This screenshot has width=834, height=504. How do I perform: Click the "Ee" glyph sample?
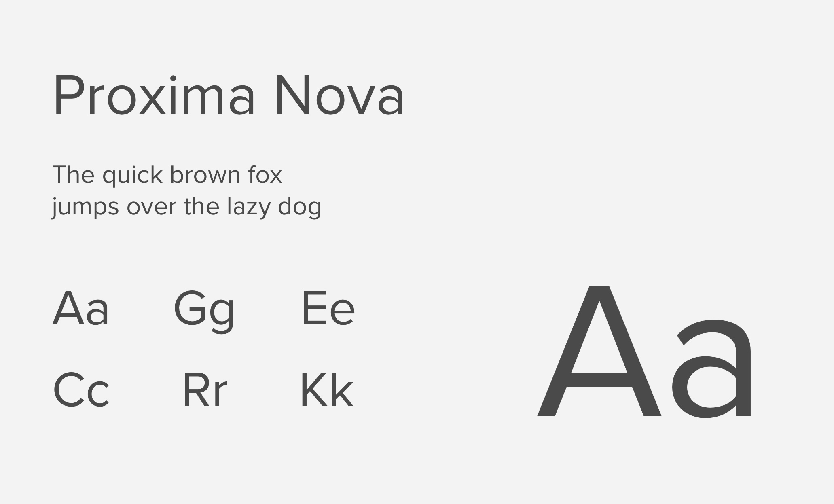click(x=328, y=308)
